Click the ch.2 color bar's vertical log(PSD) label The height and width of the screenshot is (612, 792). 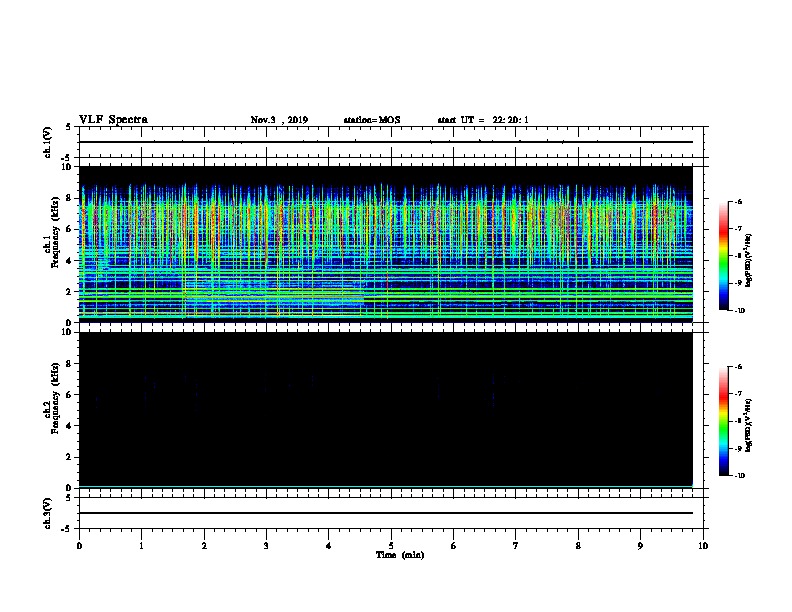[749, 426]
